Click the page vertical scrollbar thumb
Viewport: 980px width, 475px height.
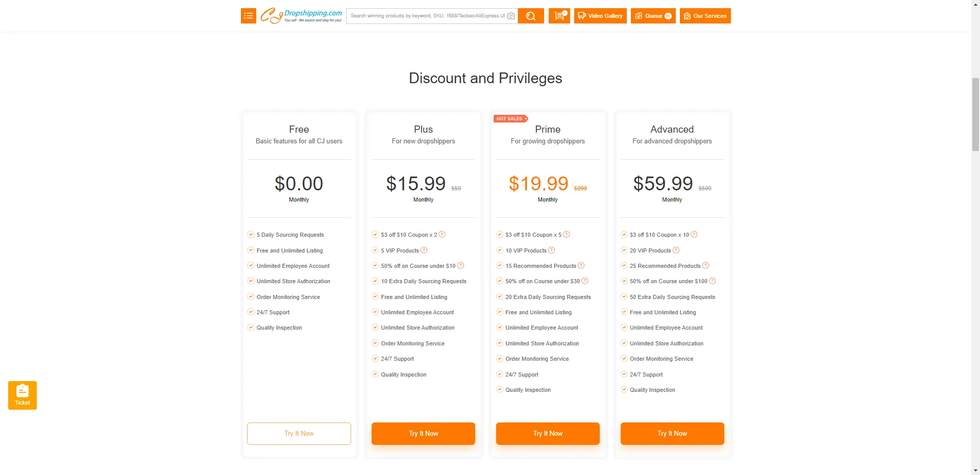pyautogui.click(x=975, y=114)
